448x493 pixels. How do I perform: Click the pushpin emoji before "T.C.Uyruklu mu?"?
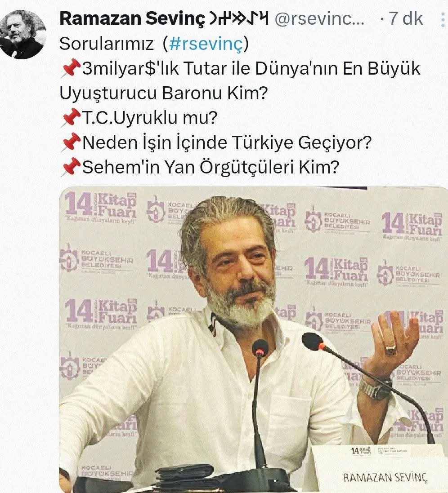click(71, 118)
